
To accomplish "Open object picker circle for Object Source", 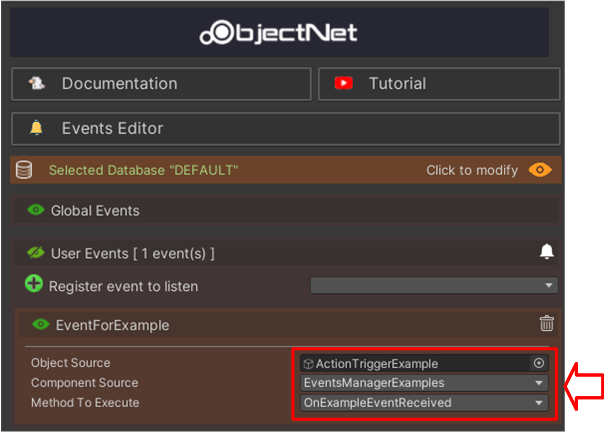I will click(540, 363).
